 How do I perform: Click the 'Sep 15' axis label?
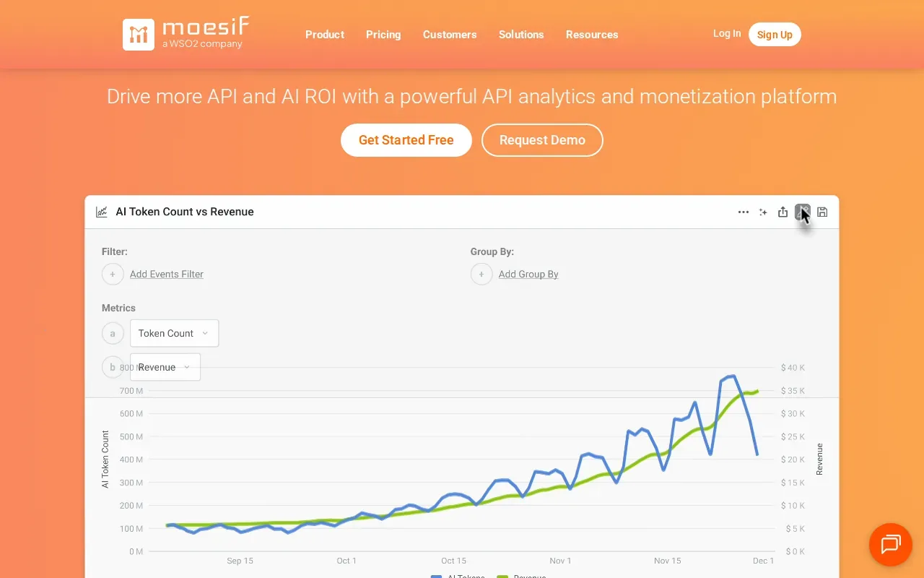click(240, 561)
